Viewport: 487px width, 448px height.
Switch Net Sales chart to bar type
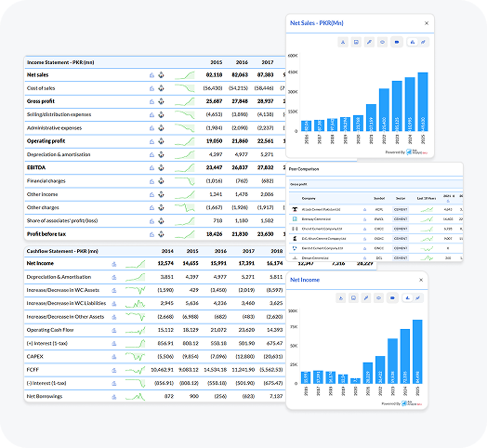pyautogui.click(x=413, y=42)
